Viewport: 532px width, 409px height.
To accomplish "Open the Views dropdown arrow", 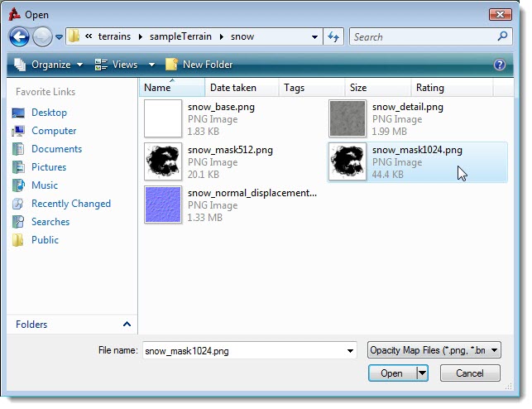I will click(x=151, y=65).
